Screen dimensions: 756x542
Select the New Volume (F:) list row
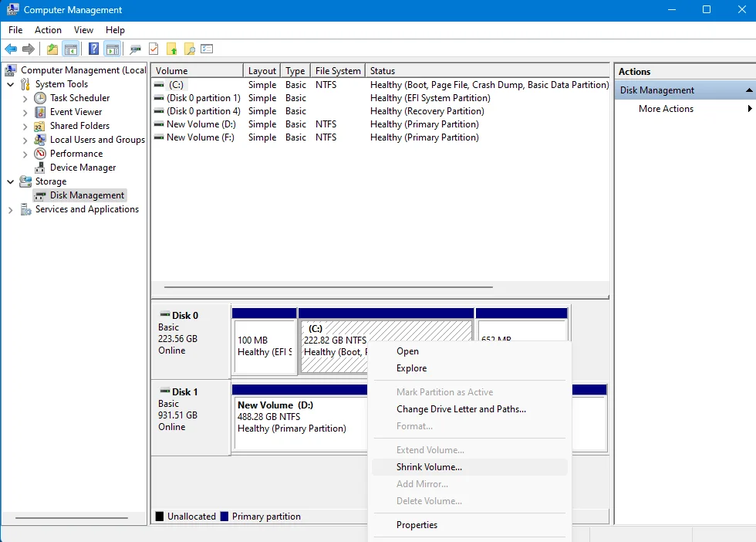pyautogui.click(x=381, y=137)
